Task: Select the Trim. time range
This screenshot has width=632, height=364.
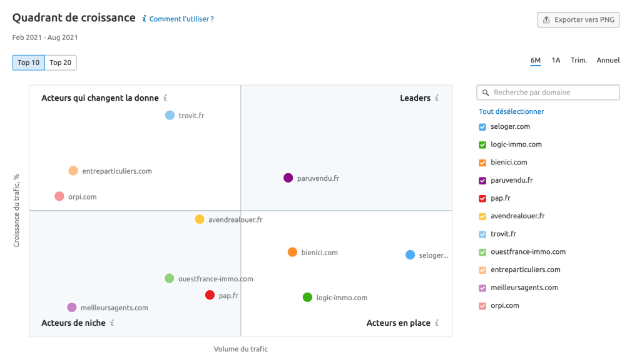Action: pos(579,61)
